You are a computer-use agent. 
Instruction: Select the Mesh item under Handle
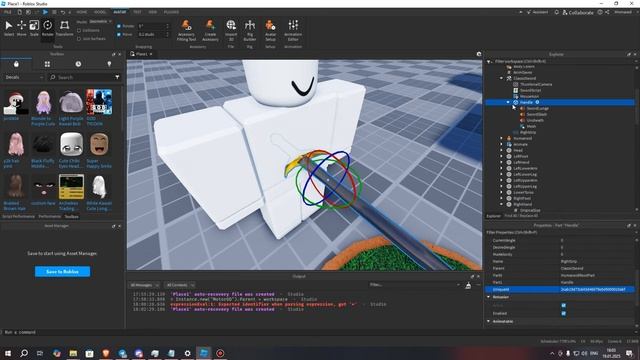pos(531,127)
